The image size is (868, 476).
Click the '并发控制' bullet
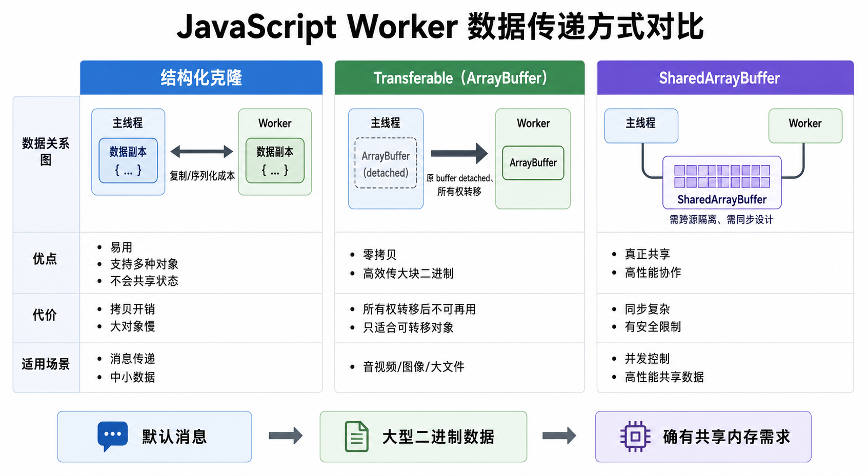pos(647,359)
